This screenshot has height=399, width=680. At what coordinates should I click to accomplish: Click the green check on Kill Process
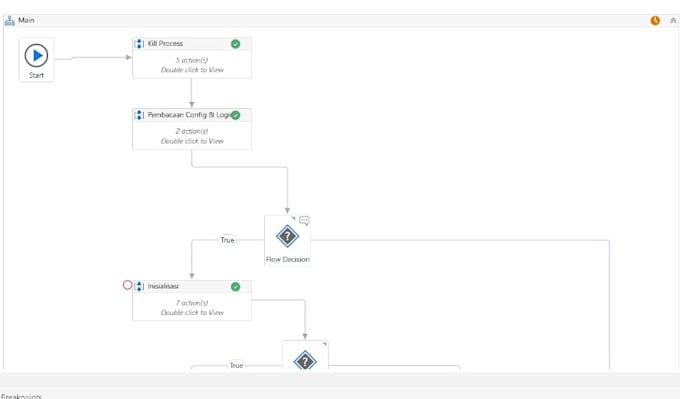point(235,44)
